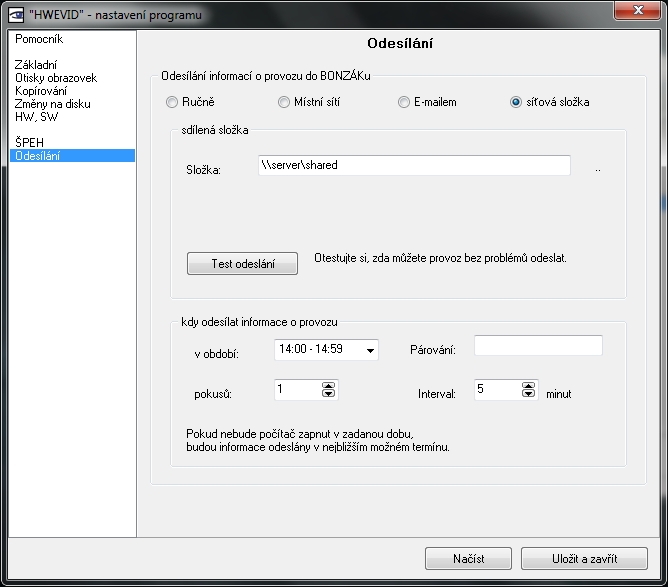668x587 pixels.
Task: Click the Párování text field
Action: click(x=538, y=345)
